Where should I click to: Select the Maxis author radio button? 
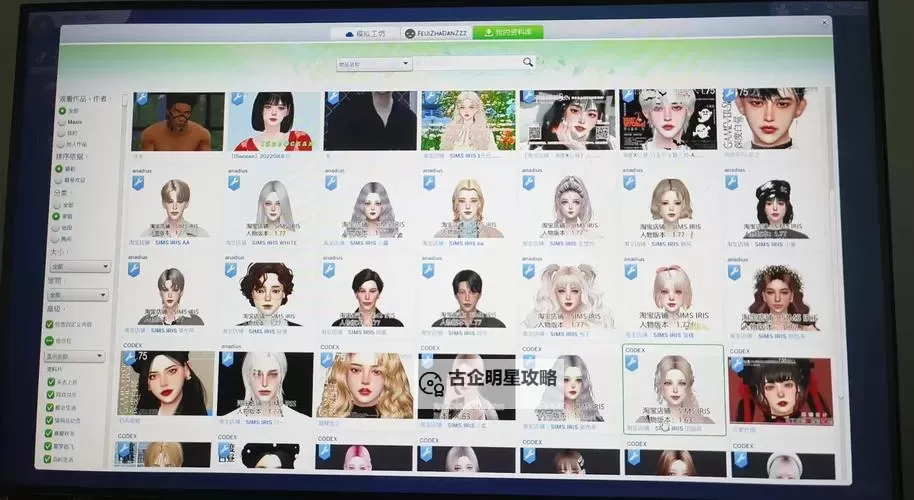tap(61, 122)
